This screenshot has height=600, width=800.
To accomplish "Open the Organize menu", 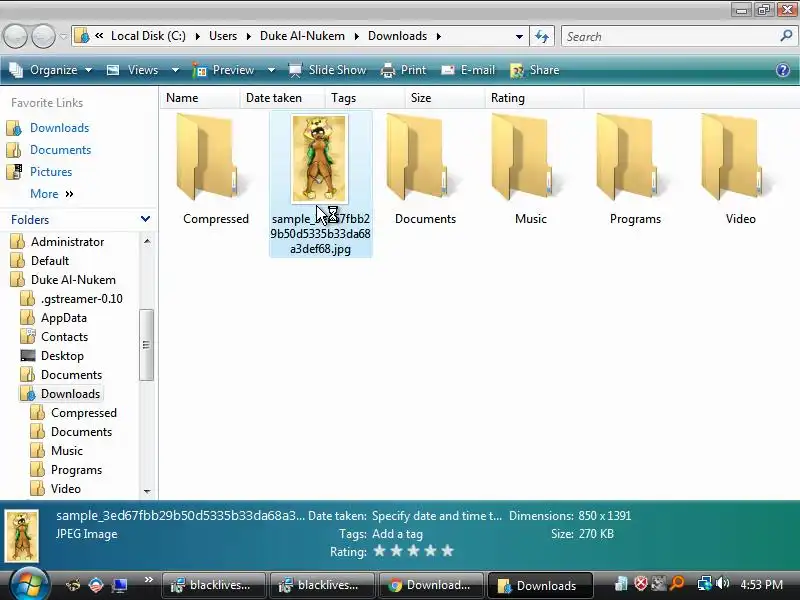I will coord(51,70).
